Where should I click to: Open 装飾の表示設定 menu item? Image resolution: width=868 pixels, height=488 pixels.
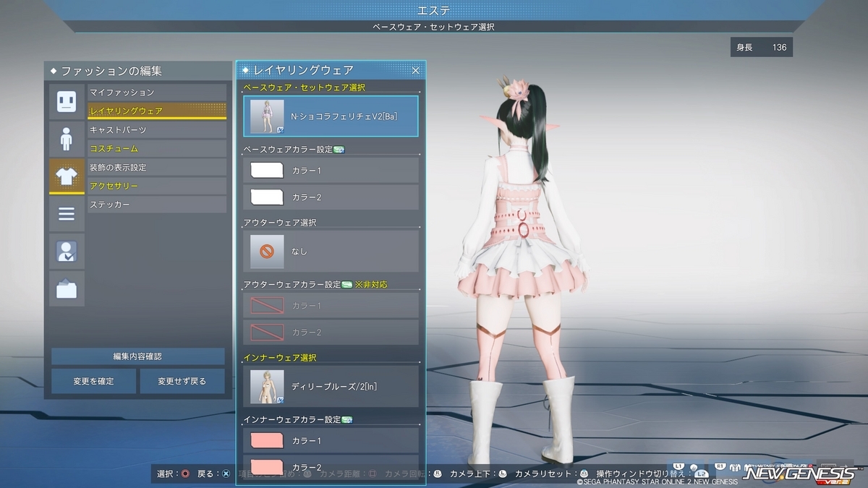[x=157, y=168]
